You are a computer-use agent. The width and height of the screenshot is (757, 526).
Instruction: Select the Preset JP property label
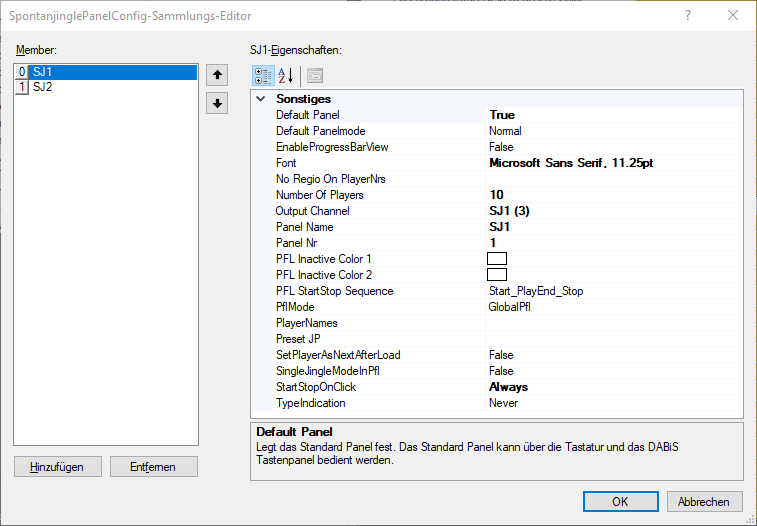298,338
